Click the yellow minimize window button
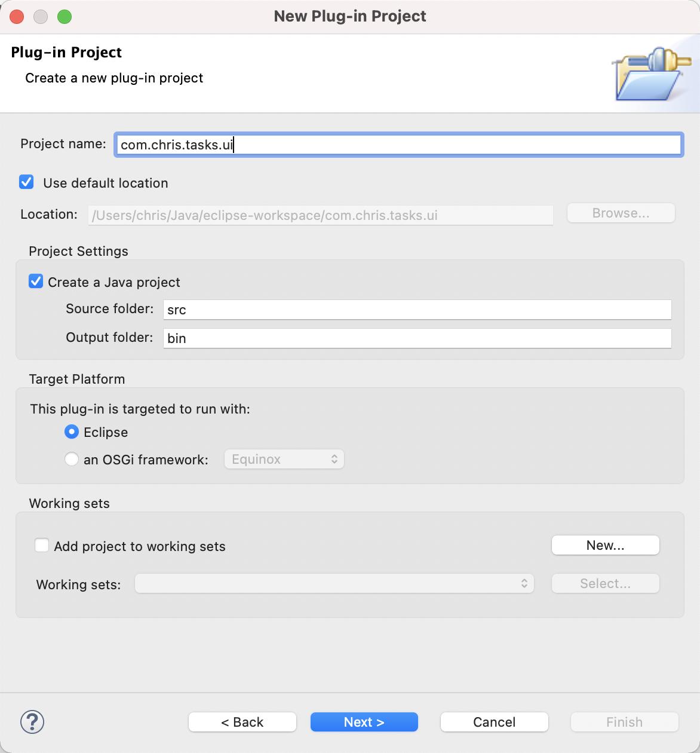The height and width of the screenshot is (753, 700). (x=41, y=17)
